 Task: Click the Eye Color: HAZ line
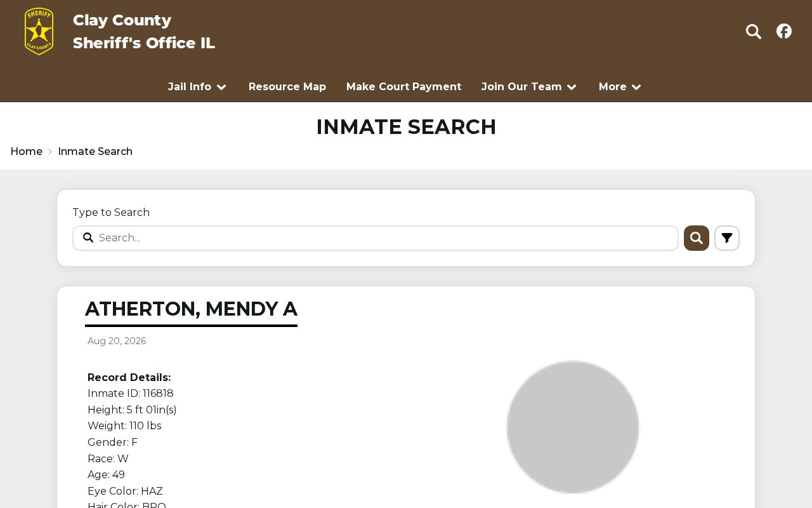(x=125, y=491)
